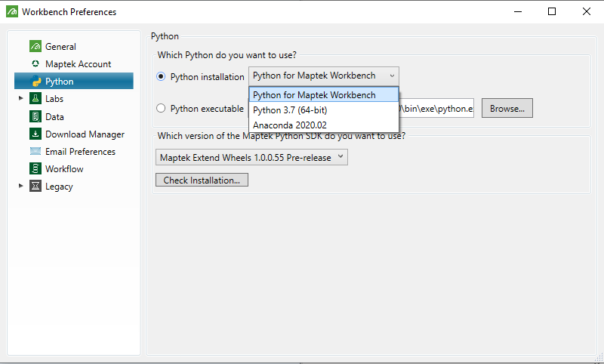The image size is (604, 364).
Task: Click the Maptek Account icon
Action: pos(35,64)
